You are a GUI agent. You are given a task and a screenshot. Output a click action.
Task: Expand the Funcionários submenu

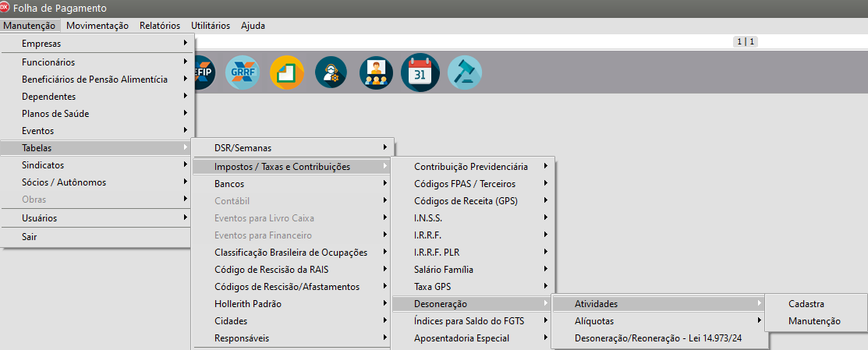click(48, 62)
